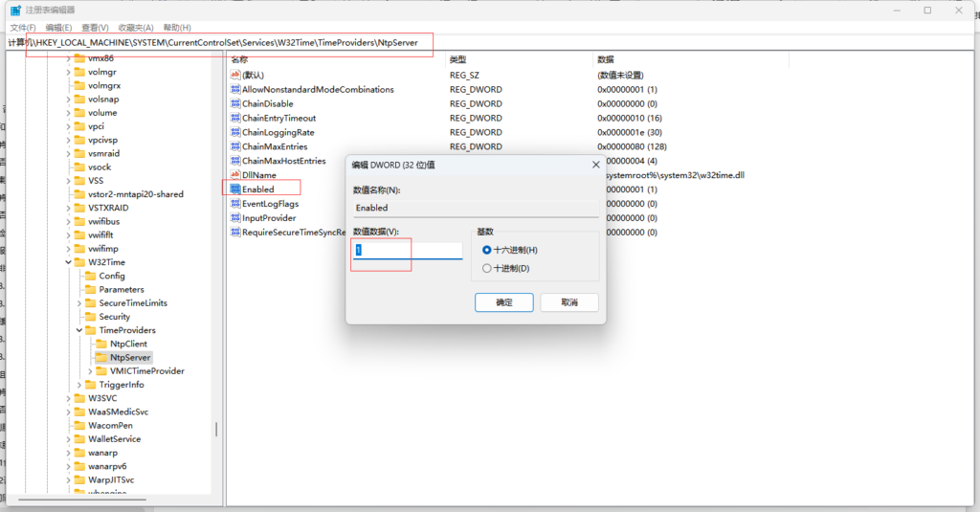Click the 数值数据(V) input field
The image size is (980, 512).
pyautogui.click(x=408, y=251)
